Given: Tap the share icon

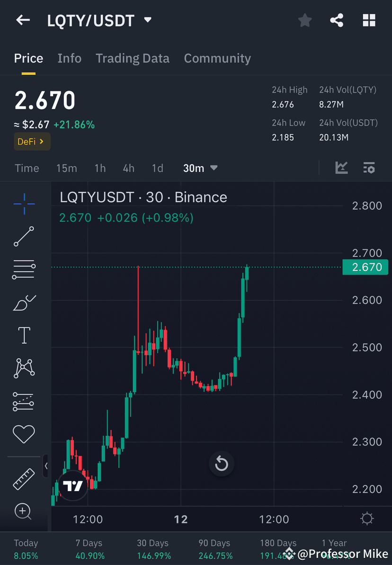Looking at the screenshot, I should tap(337, 20).
